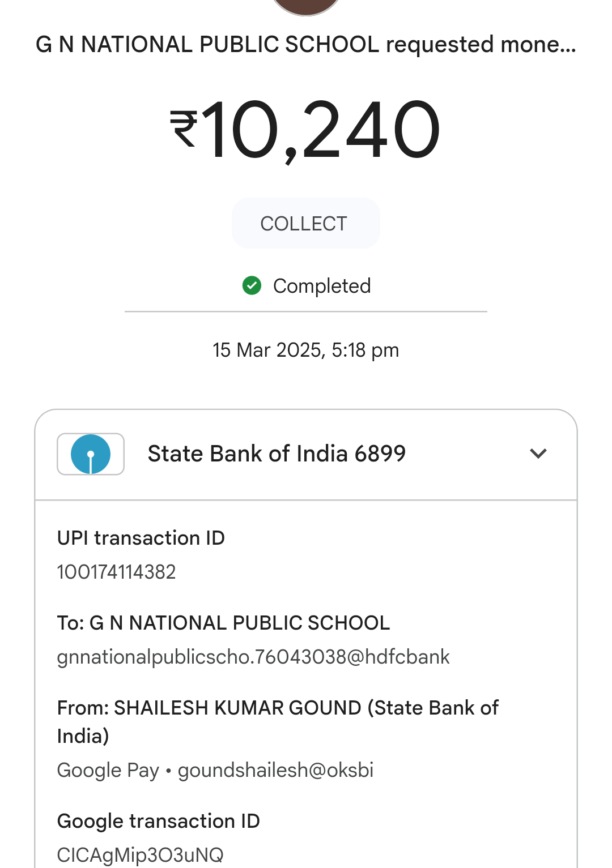Image resolution: width=612 pixels, height=868 pixels.
Task: Tap the rupee symbol before the amount
Action: (x=184, y=129)
